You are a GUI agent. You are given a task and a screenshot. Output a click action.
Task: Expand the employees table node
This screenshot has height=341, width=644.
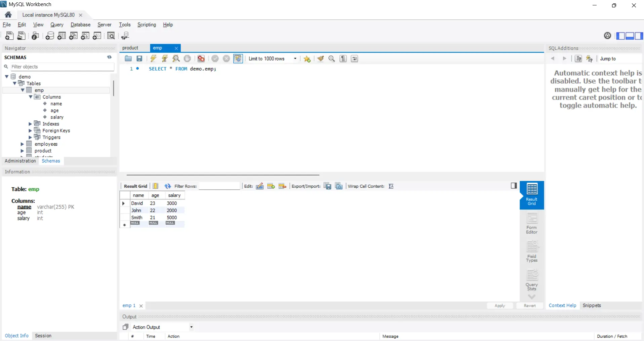tap(23, 144)
